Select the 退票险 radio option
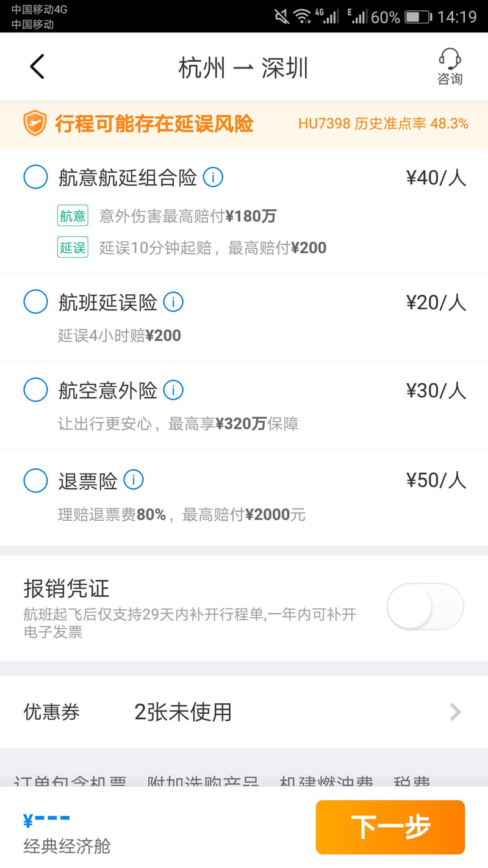Screen dimensions: 488x868 click(x=35, y=481)
